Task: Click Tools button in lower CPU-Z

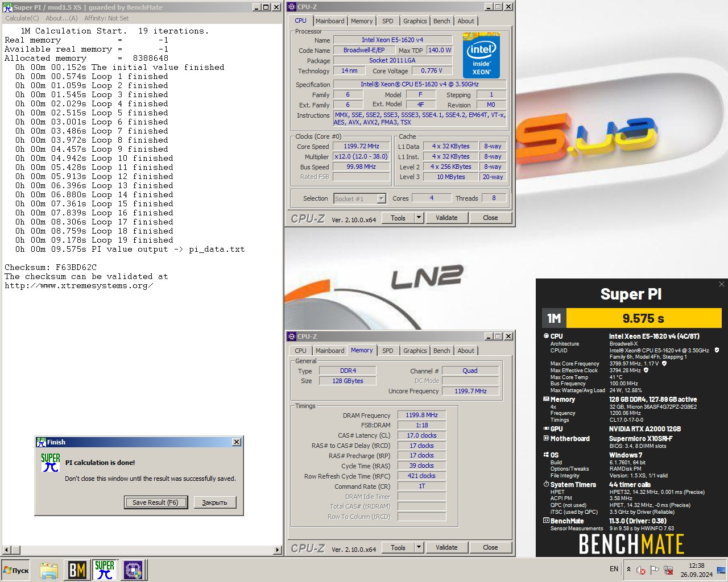Action: pos(398,547)
